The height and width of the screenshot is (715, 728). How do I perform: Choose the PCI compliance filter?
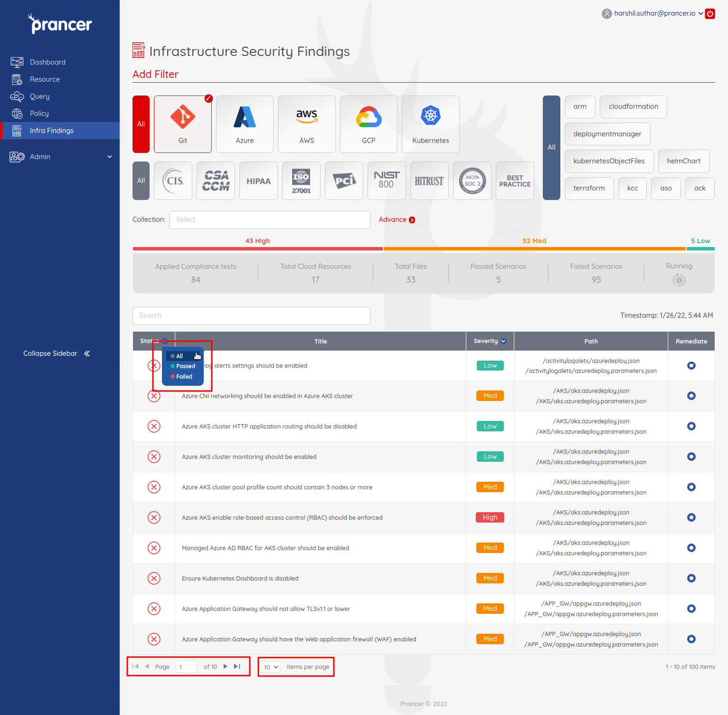click(344, 181)
